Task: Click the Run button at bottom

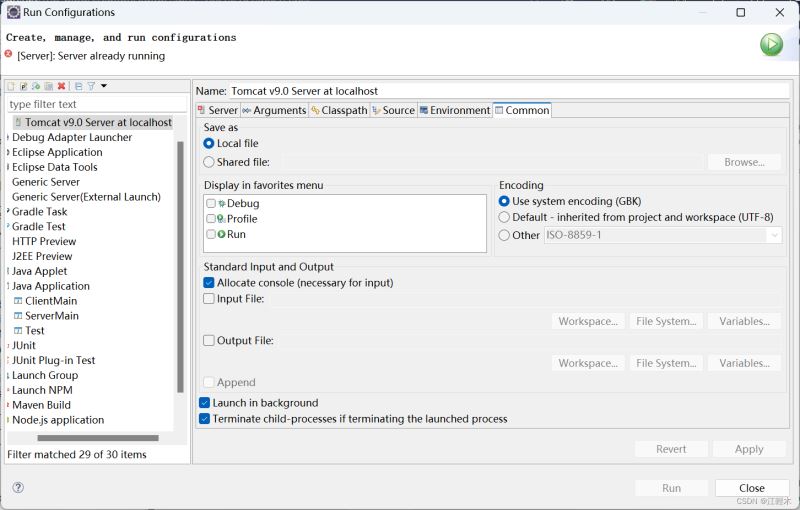Action: (x=671, y=488)
